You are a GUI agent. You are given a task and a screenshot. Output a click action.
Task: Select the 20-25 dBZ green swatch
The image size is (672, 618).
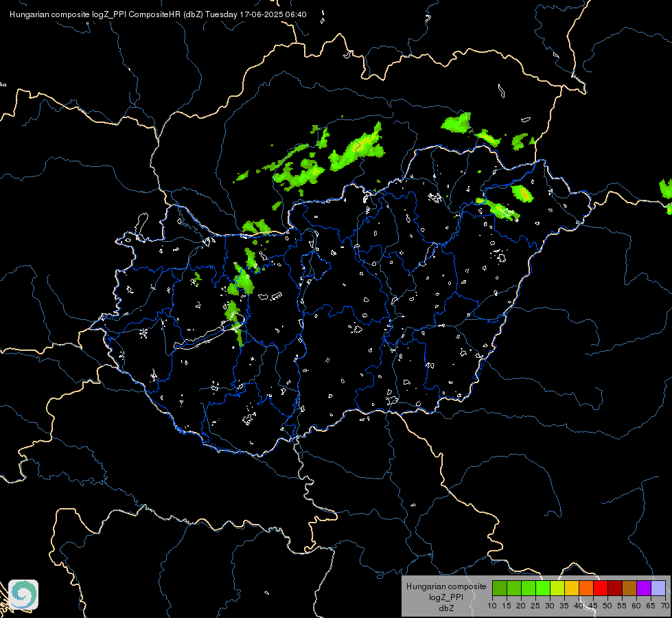pyautogui.click(x=529, y=588)
